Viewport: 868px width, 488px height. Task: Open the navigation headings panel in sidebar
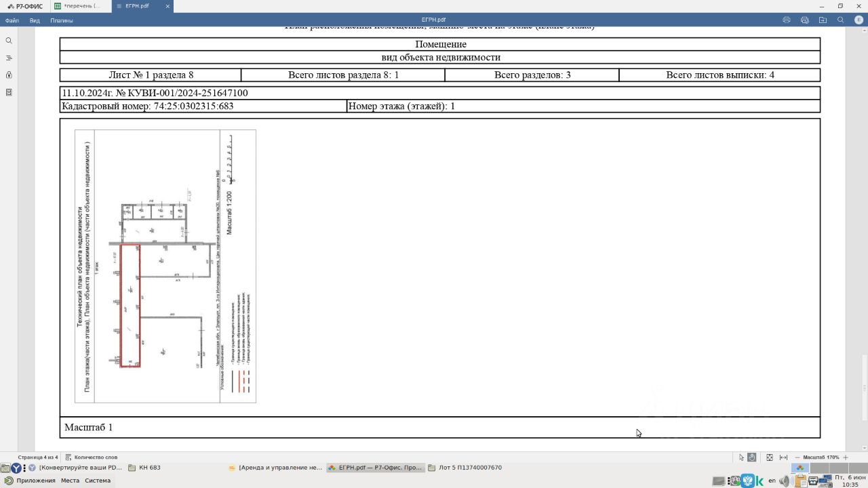(9, 58)
